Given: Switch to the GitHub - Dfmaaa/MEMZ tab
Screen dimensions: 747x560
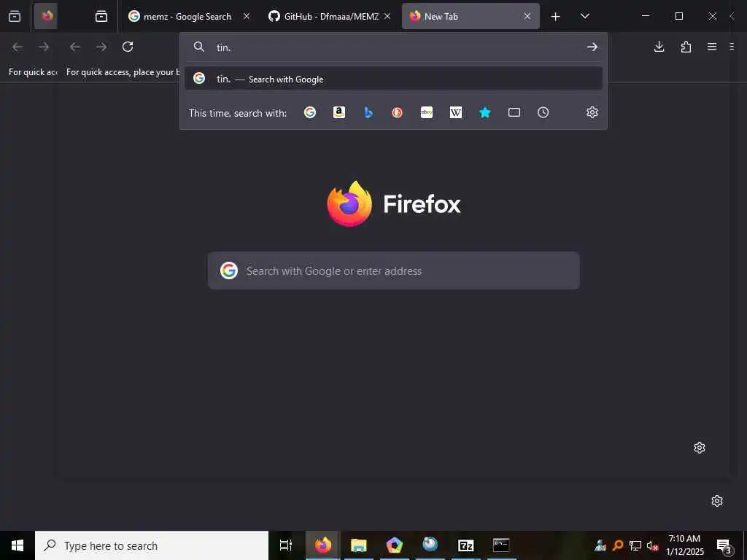Looking at the screenshot, I should [329, 16].
